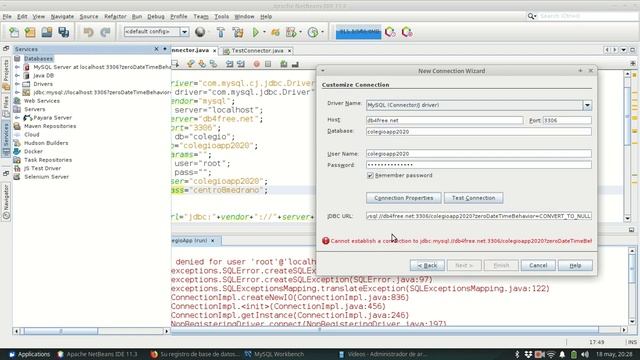
Task: Click the Save All toolbar icon
Action: pyautogui.click(x=64, y=32)
